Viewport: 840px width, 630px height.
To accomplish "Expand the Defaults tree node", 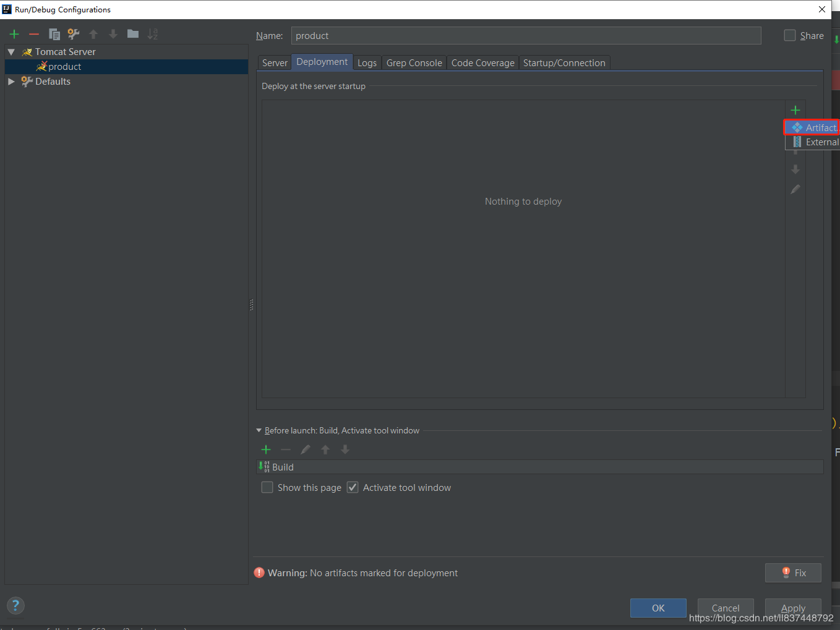I will [11, 82].
